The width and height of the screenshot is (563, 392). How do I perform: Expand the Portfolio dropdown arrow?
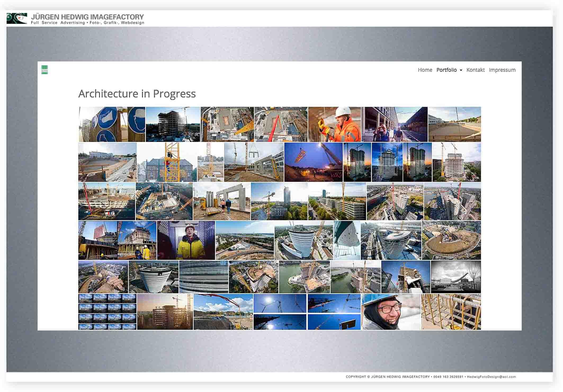461,70
